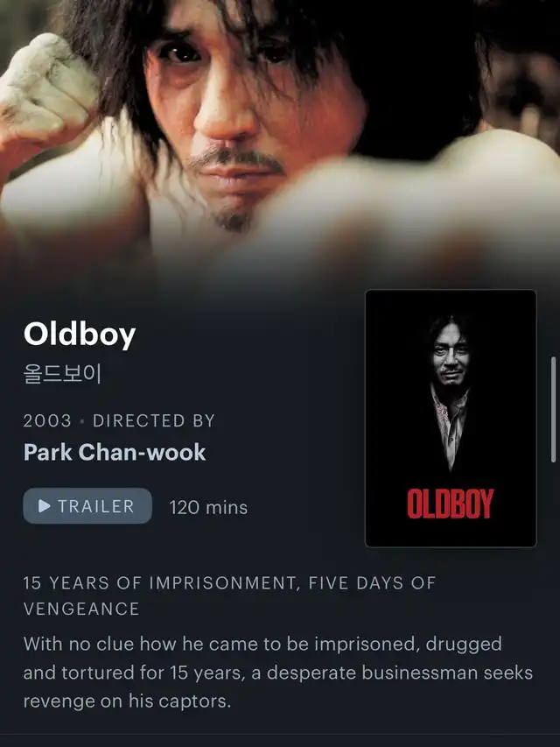Tap the play triangle icon beside TRAILER
This screenshot has width=560, height=747.
(x=45, y=506)
